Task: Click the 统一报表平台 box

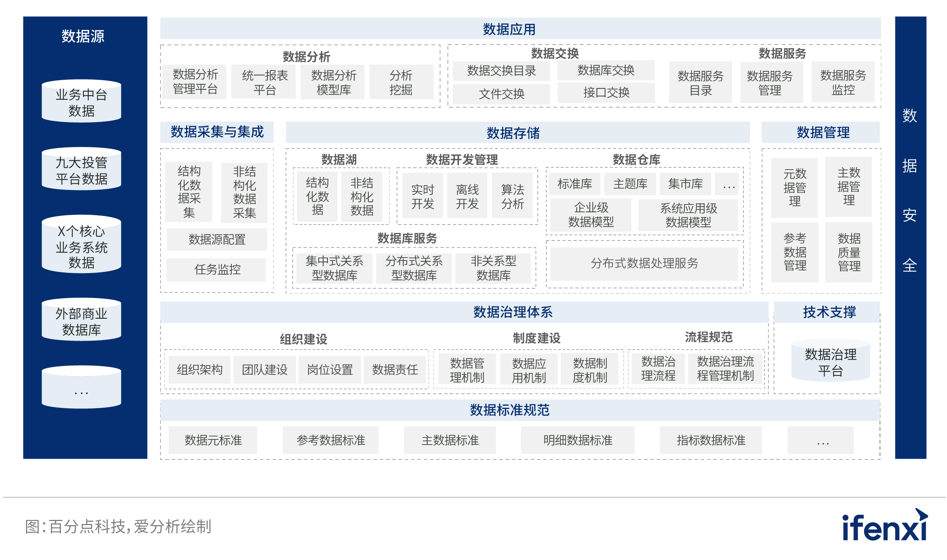Action: pyautogui.click(x=263, y=82)
